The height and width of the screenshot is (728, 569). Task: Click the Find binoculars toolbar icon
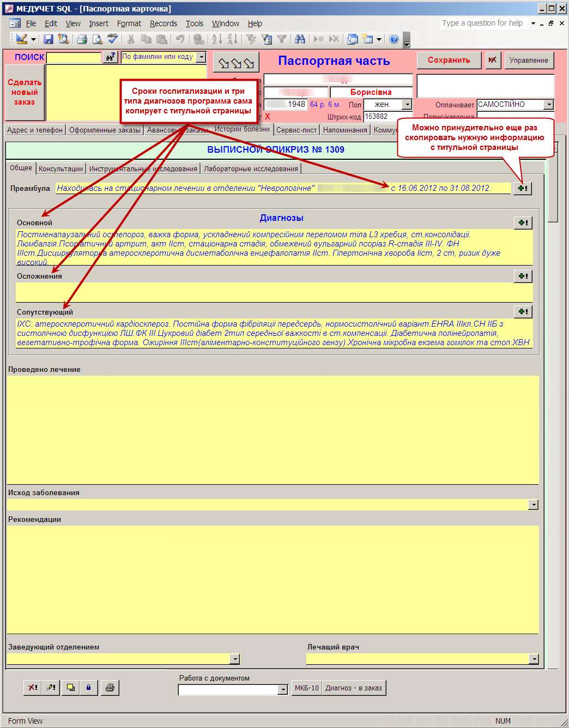pos(300,39)
